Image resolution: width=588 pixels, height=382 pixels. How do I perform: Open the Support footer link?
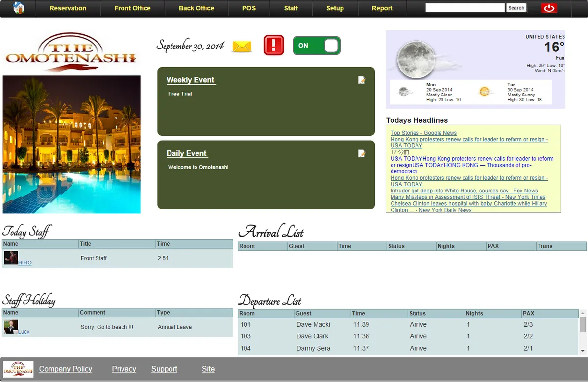tap(164, 369)
